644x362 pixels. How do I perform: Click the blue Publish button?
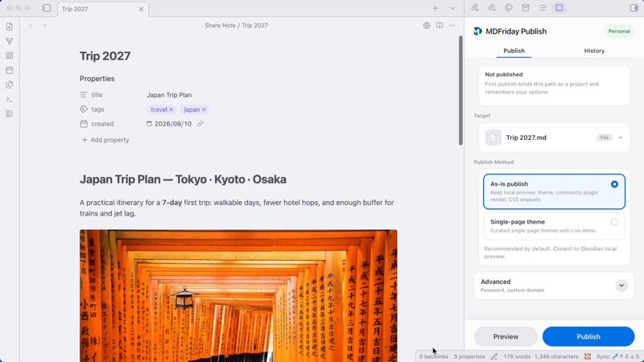[588, 336]
